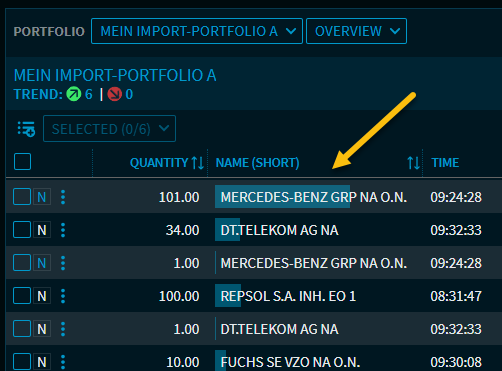Open three-dot menu for DT.Telekom 34.00 row
The height and width of the screenshot is (371, 502).
click(63, 230)
